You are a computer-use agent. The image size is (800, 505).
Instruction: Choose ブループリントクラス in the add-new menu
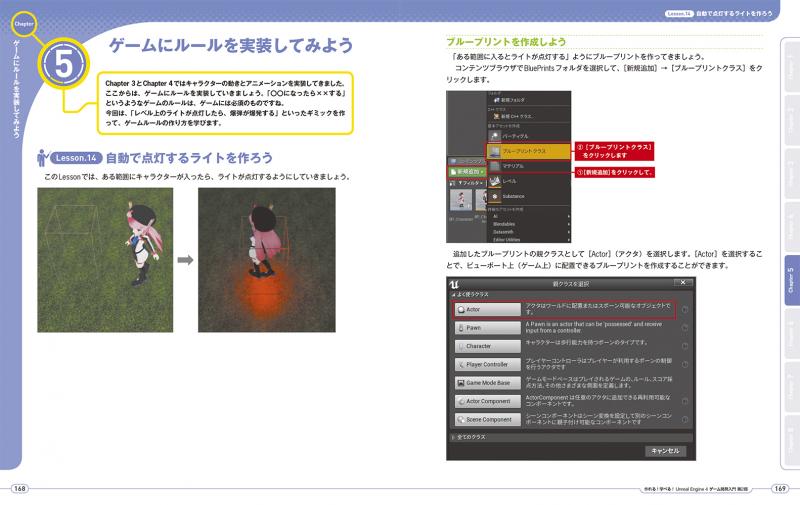pyautogui.click(x=528, y=151)
